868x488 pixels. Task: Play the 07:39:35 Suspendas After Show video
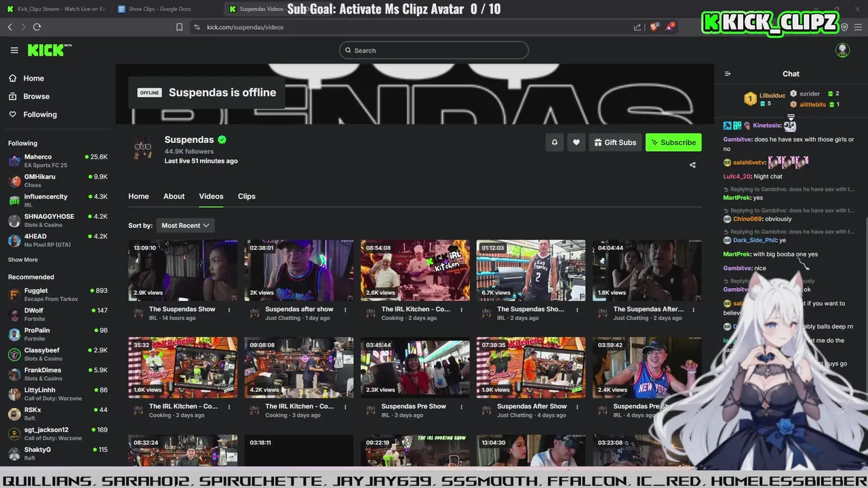(531, 367)
